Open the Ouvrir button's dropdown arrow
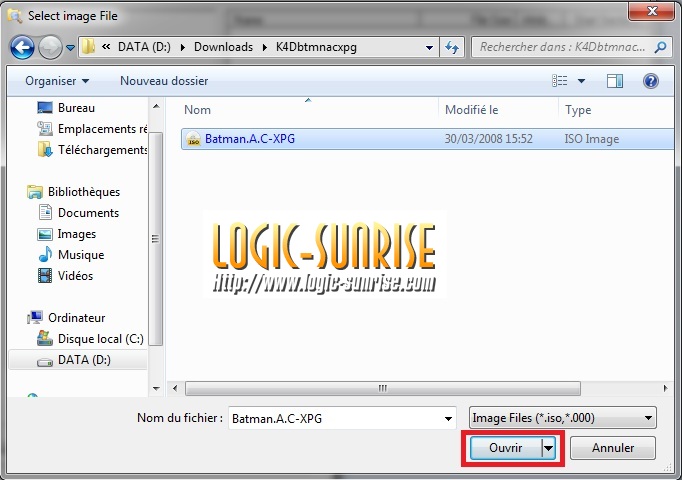682x480 pixels. [548, 448]
